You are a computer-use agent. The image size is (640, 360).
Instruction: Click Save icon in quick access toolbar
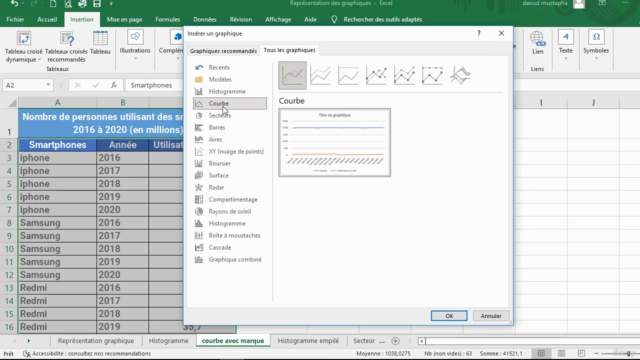click(97, 4)
